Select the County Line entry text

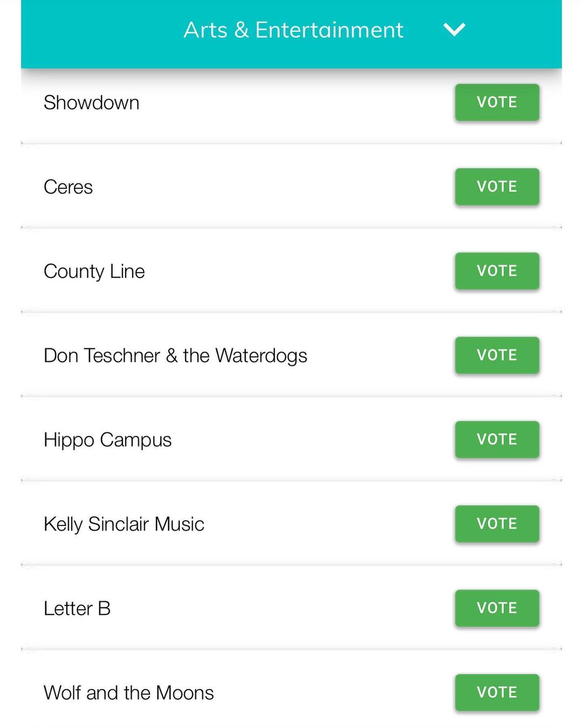click(94, 271)
